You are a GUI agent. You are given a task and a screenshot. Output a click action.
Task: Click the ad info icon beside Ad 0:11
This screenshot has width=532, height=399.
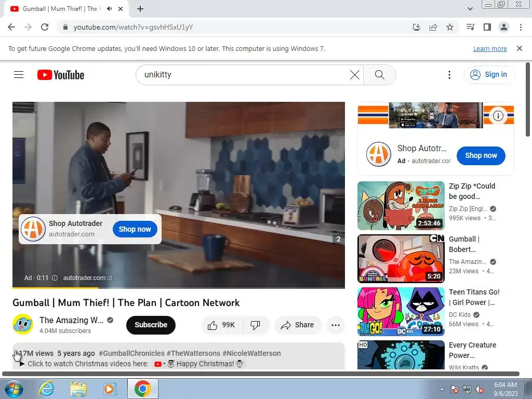55,278
